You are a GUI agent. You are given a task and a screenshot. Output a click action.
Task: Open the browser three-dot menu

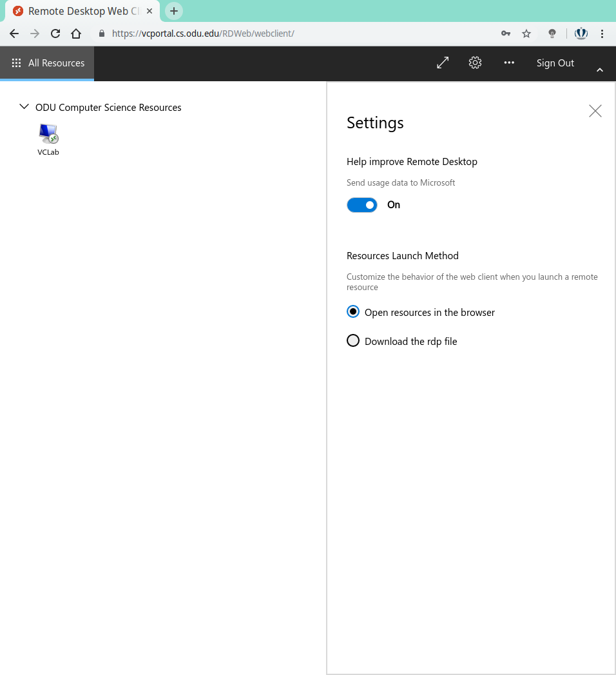(602, 34)
